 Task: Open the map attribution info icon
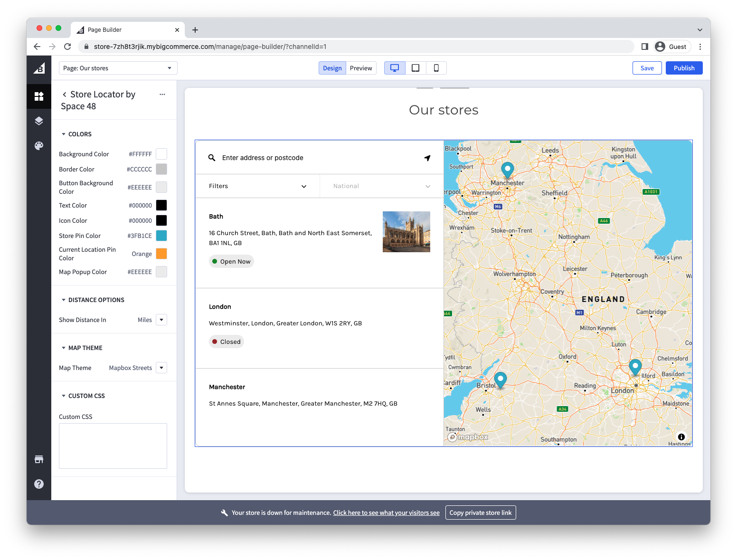[681, 437]
